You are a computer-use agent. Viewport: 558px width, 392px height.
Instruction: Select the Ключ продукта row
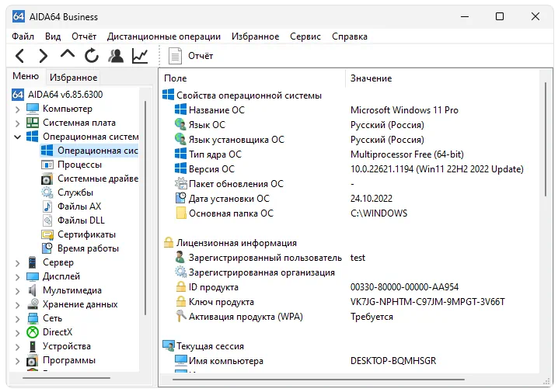click(349, 302)
